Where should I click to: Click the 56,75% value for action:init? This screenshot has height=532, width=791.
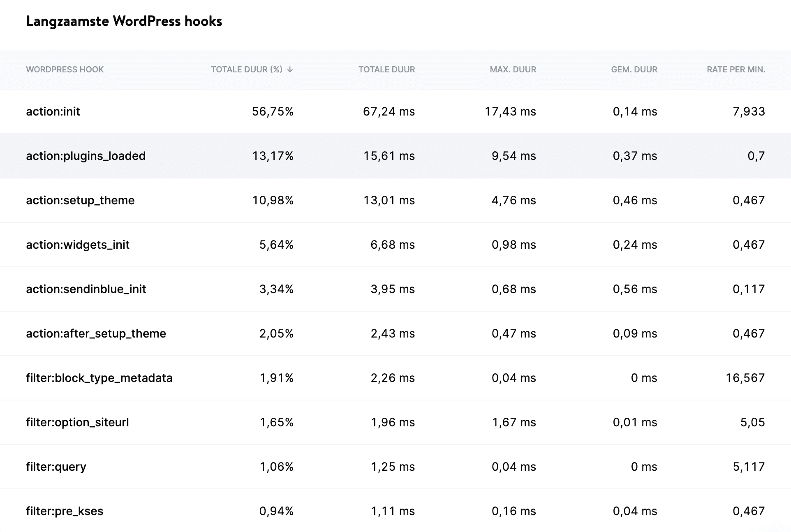(273, 111)
